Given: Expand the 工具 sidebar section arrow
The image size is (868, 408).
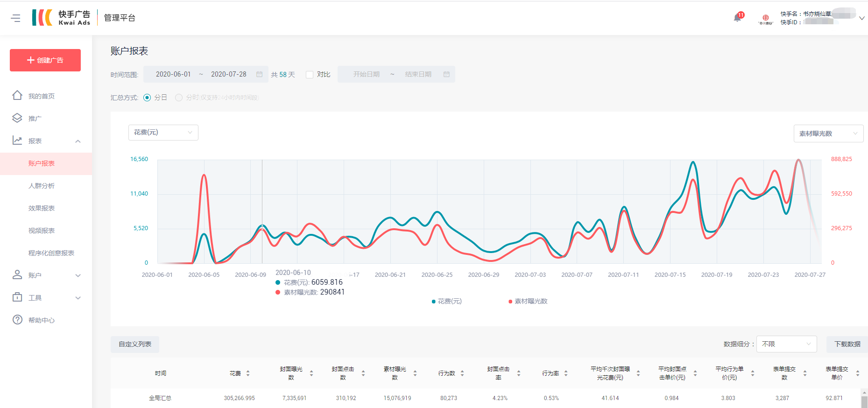Looking at the screenshot, I should [78, 298].
